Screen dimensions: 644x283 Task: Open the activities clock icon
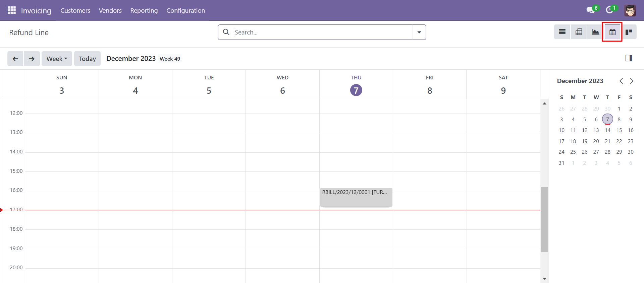pos(609,10)
